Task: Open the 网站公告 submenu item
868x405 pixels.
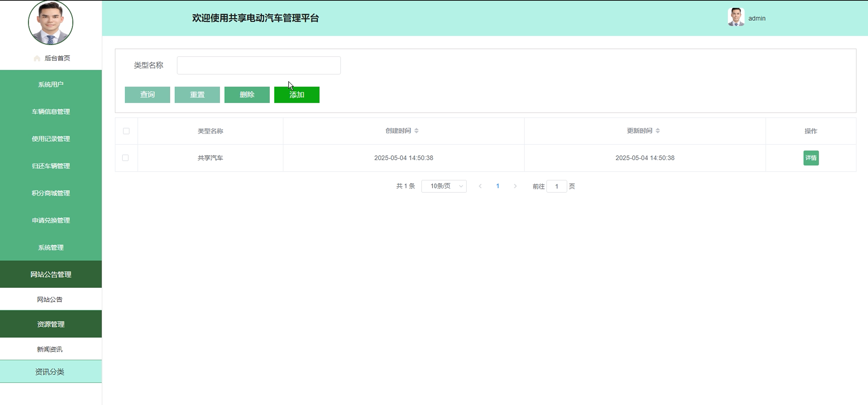Action: (x=50, y=300)
